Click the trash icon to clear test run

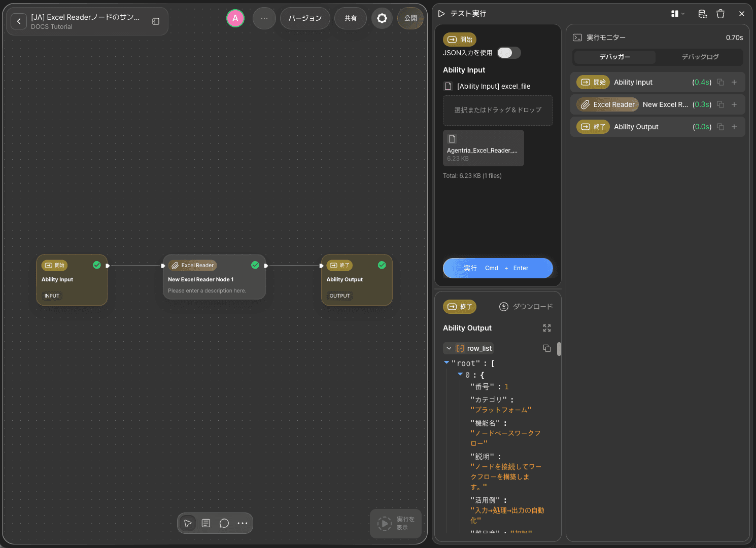click(x=720, y=14)
